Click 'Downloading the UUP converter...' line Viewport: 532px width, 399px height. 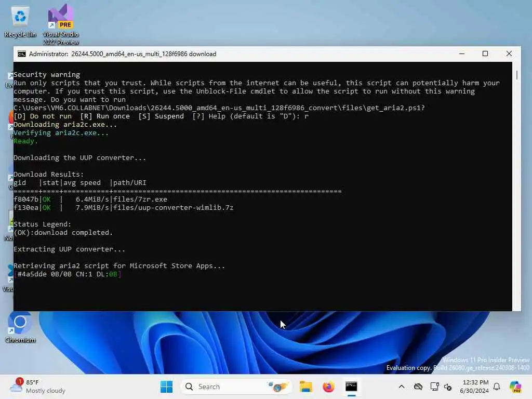[x=79, y=158]
